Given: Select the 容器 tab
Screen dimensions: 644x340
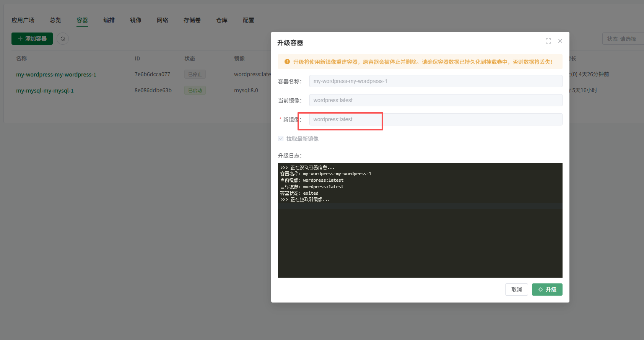Looking at the screenshot, I should pyautogui.click(x=82, y=20).
